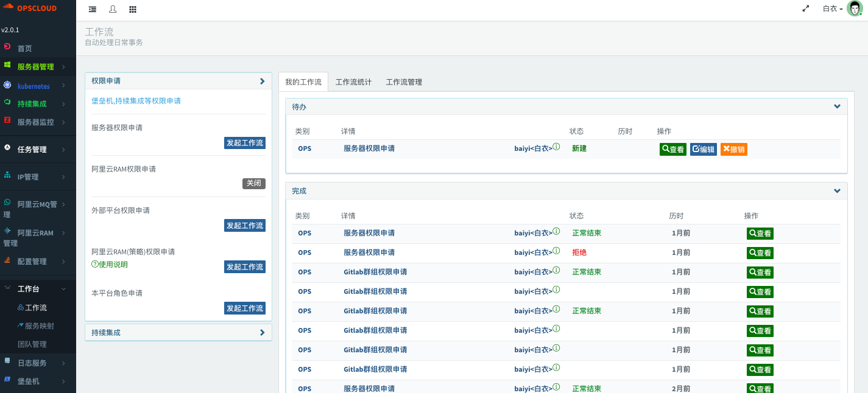Screen dimensions: 868x393
Task: Expand 服务器管理 in the sidebar
Action: click(38, 67)
